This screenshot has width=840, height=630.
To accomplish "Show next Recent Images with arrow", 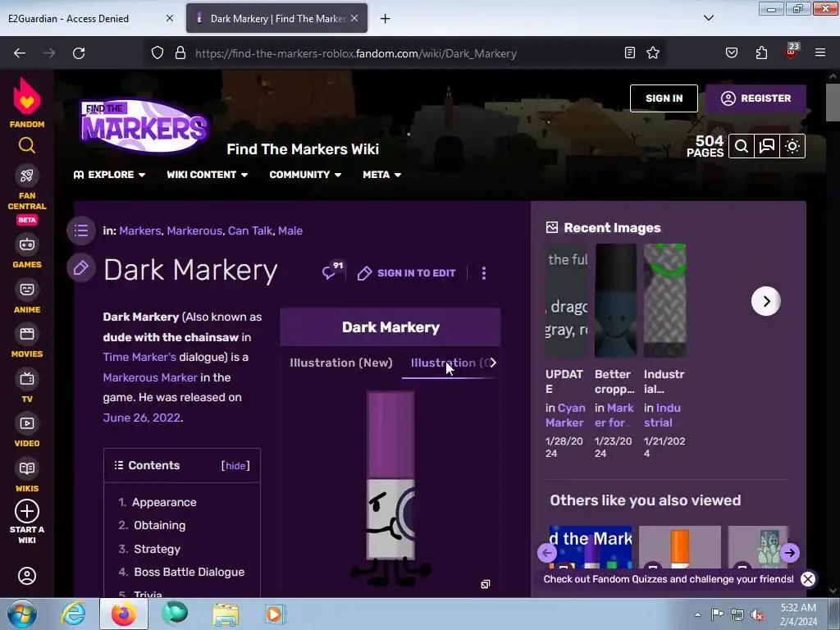I will tap(765, 301).
